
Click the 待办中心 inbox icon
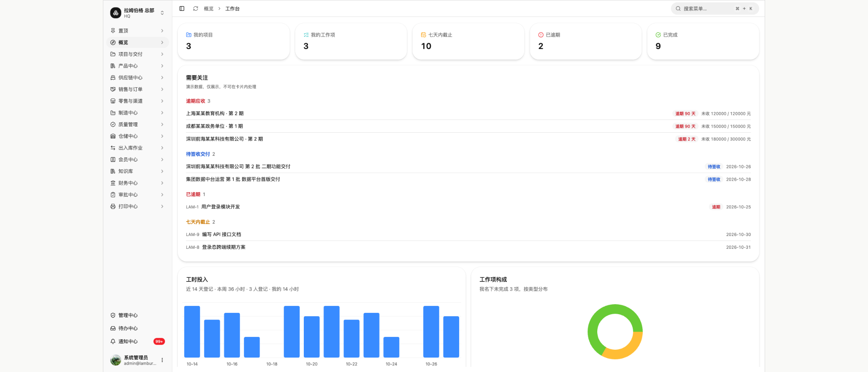[x=113, y=328]
